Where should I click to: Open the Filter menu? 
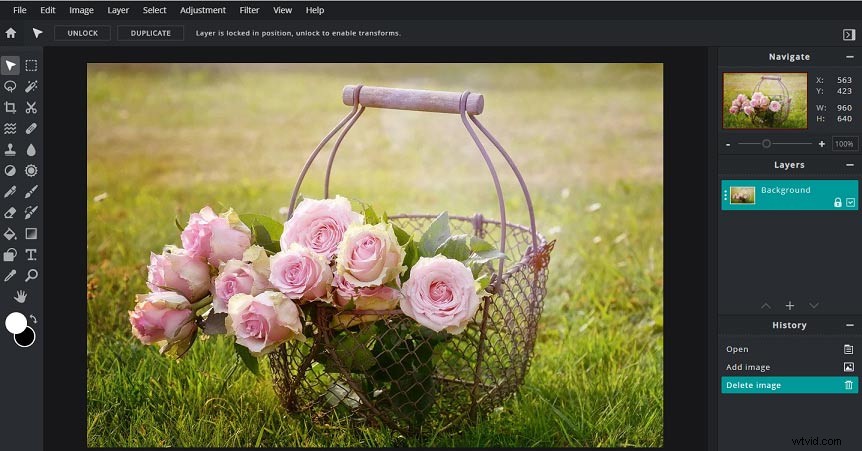coord(249,10)
